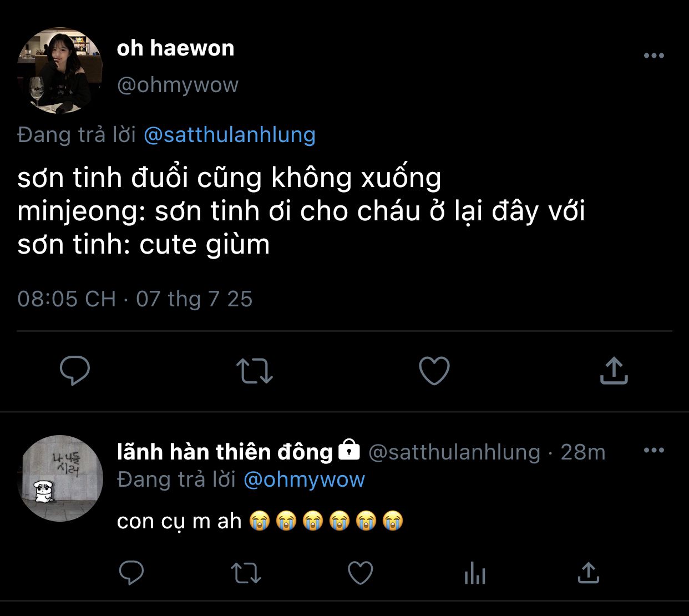Reply to oh haewon's main tweet
This screenshot has height=616, width=689.
pos(75,371)
